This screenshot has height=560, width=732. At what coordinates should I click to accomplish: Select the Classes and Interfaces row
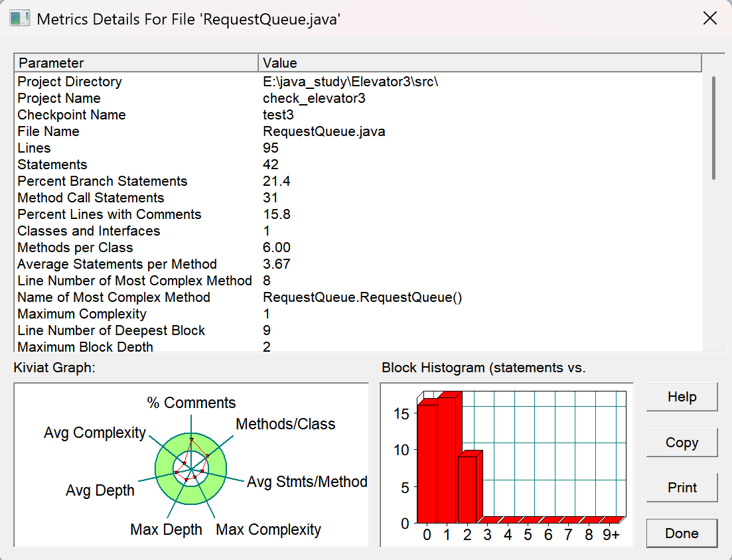358,231
